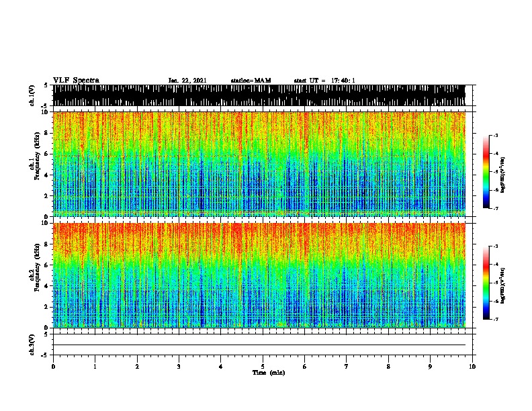Click the "8" kHz tick on ch.1 frequency axis

[47, 133]
